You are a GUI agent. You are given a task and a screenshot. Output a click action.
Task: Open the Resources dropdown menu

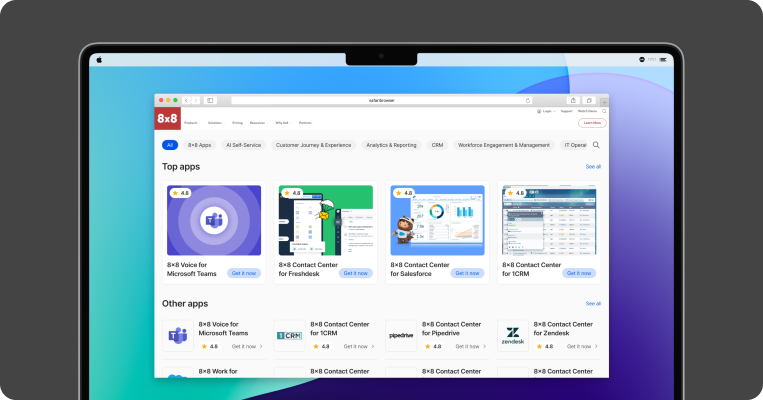[x=258, y=123]
